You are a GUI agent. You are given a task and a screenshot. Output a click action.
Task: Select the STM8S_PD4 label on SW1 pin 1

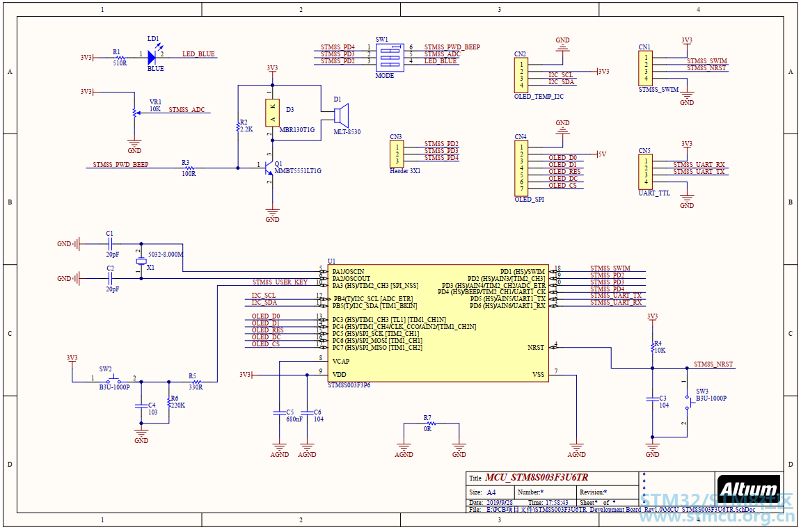[338, 47]
